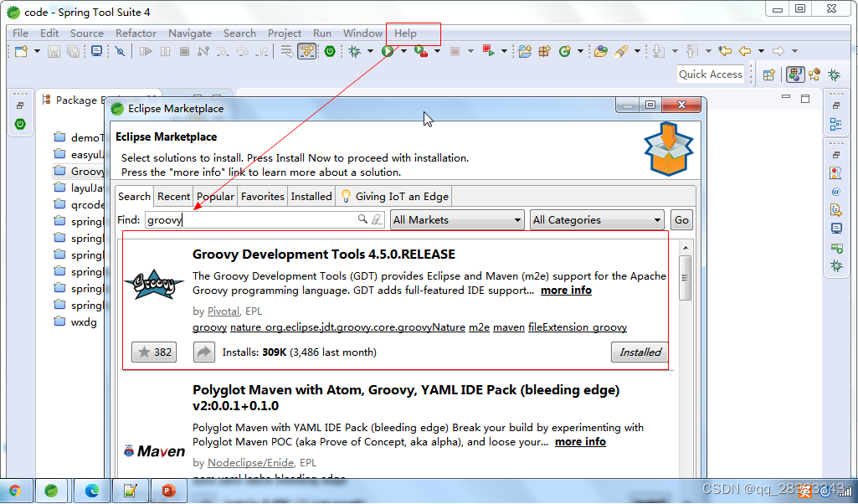Image resolution: width=858 pixels, height=504 pixels.
Task: Open the All Markets dropdown
Action: tap(457, 220)
